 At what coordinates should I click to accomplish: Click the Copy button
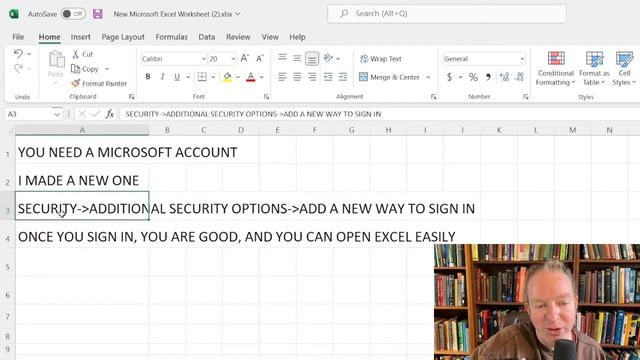pos(85,69)
